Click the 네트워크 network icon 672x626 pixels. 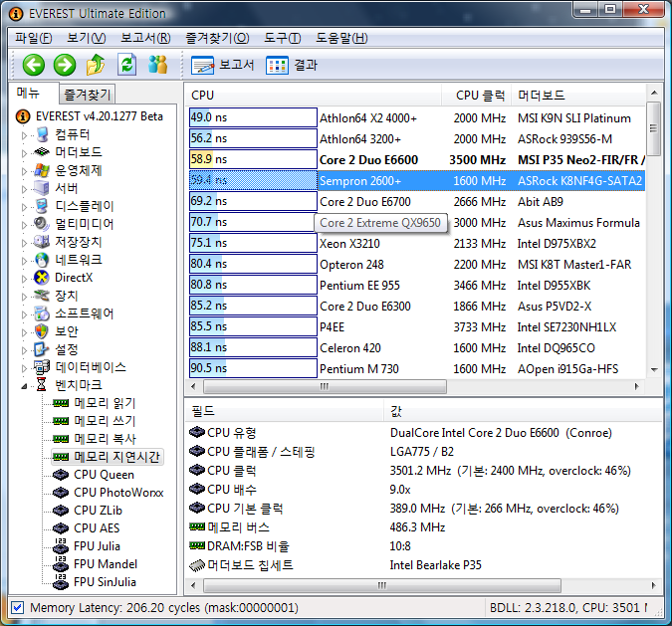tap(42, 260)
